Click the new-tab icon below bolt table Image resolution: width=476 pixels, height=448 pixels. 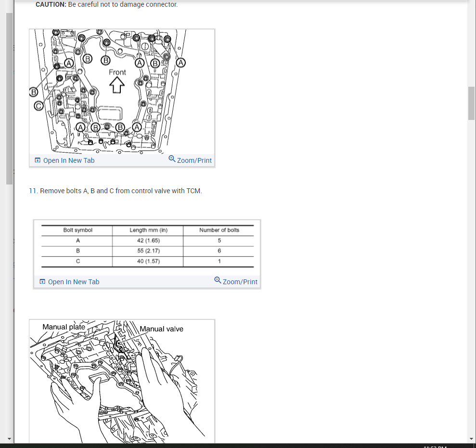pyautogui.click(x=42, y=282)
